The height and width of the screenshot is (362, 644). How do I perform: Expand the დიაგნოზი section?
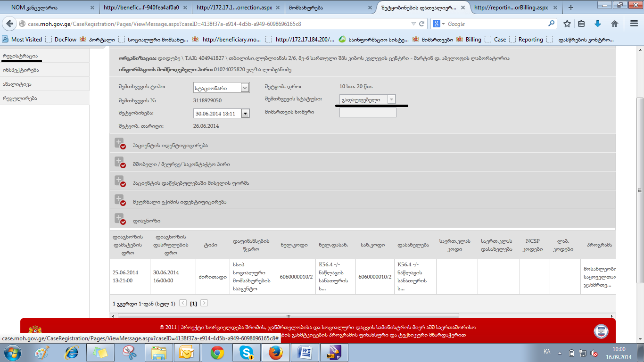[x=119, y=219]
